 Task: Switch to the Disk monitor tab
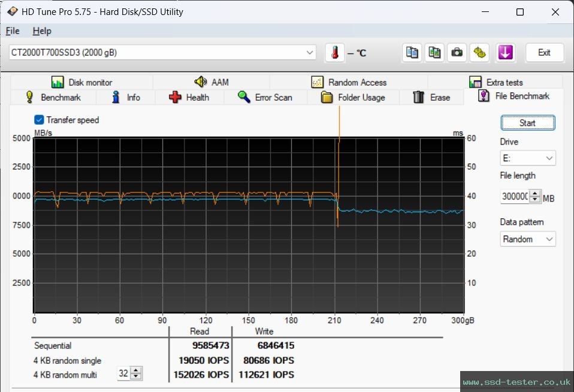click(81, 82)
